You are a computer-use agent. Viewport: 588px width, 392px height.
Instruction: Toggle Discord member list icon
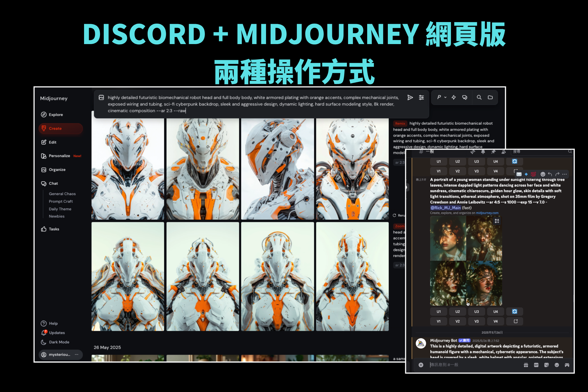click(x=504, y=152)
